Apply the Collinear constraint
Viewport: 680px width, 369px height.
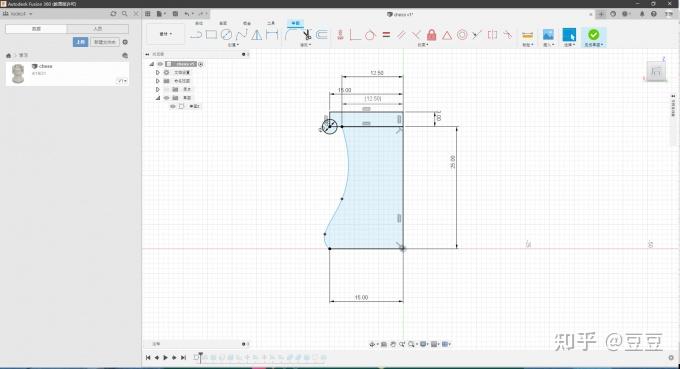pos(477,35)
